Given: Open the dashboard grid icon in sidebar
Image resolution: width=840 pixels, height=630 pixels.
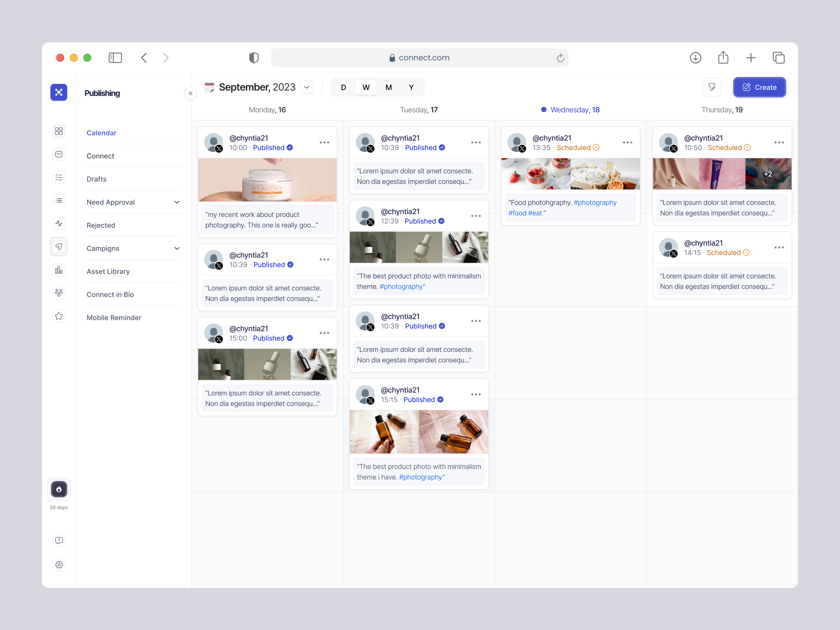Looking at the screenshot, I should [x=59, y=131].
